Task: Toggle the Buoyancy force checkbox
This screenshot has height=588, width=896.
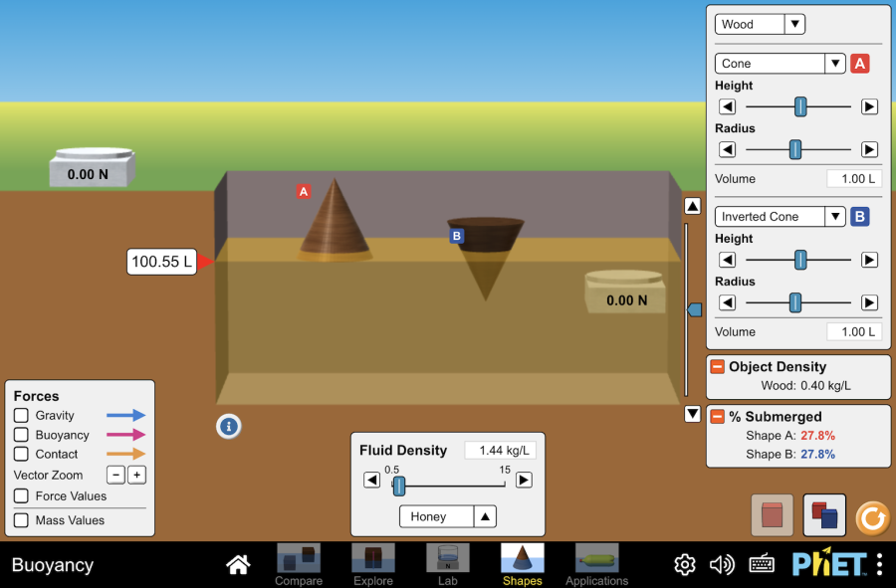Action: (21, 435)
